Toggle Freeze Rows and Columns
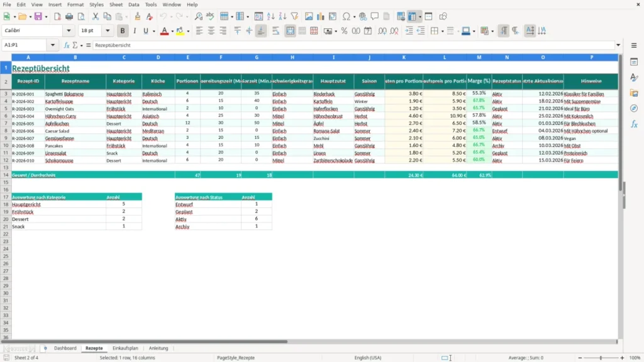Screen dimensions: 644x362 point(412,16)
